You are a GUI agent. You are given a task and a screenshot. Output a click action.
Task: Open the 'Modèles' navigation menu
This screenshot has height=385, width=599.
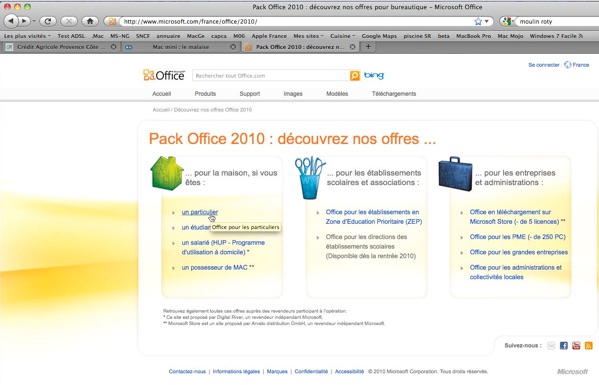click(337, 94)
